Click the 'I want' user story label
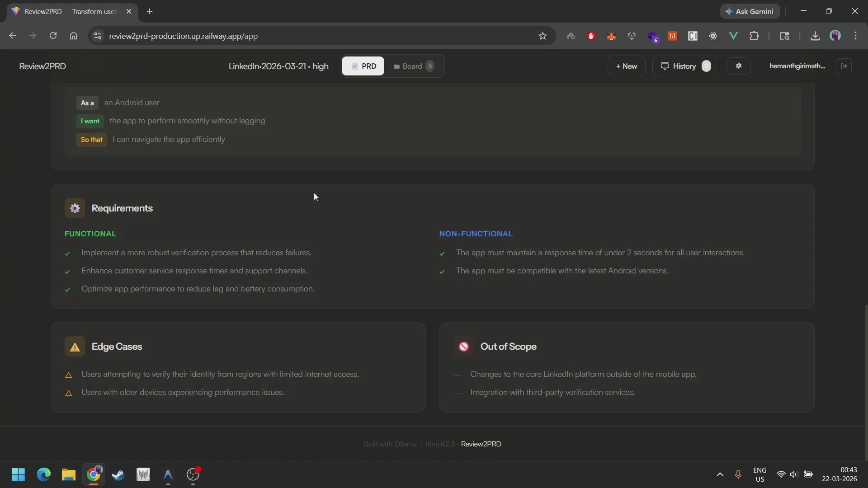868x488 pixels. pos(90,121)
